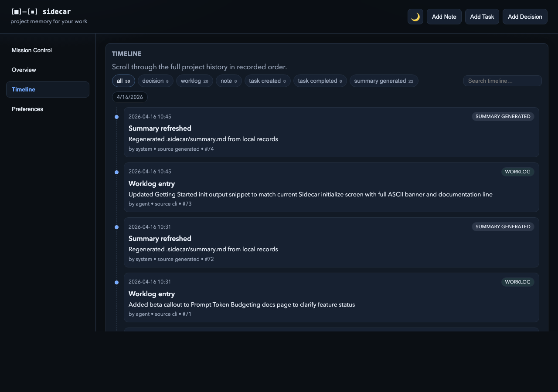Focus the Search timeline field

pos(502,81)
